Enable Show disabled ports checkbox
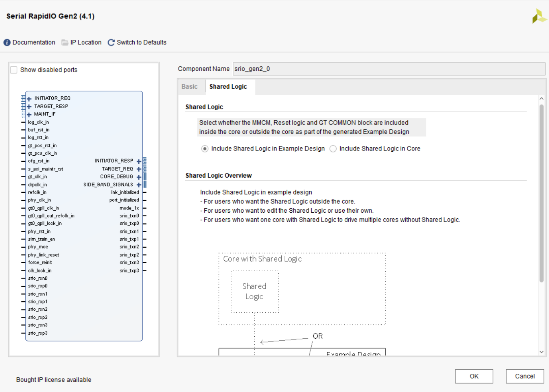Screen dimensions: 549x392 pyautogui.click(x=14, y=70)
